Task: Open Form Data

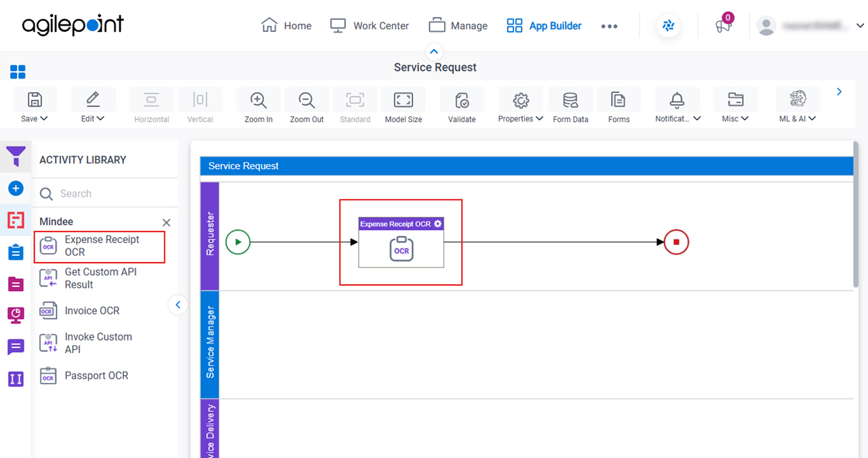Action: click(570, 106)
